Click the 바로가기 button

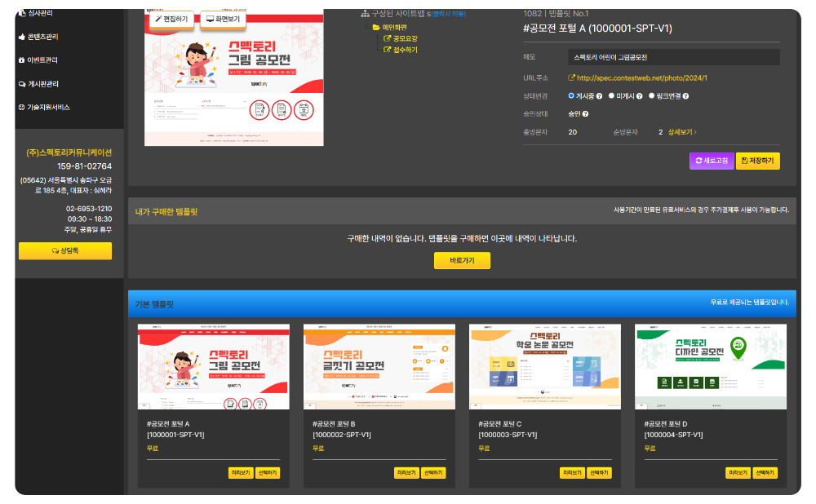pyautogui.click(x=462, y=261)
